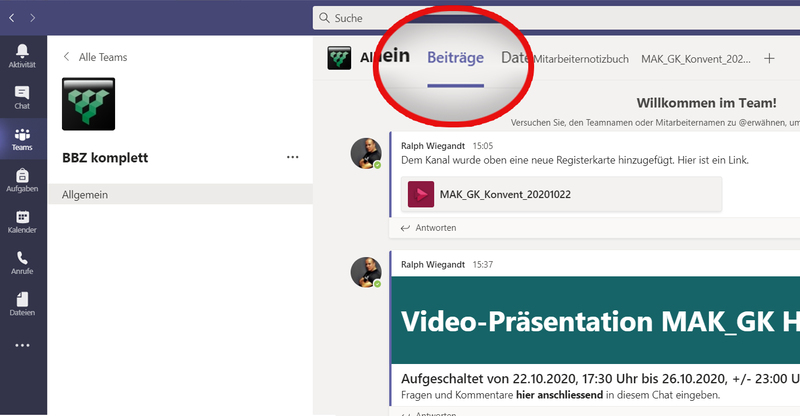Image resolution: width=800 pixels, height=416 pixels.
Task: Open the MAK_GK_Konvent_202... tab
Action: [x=696, y=59]
